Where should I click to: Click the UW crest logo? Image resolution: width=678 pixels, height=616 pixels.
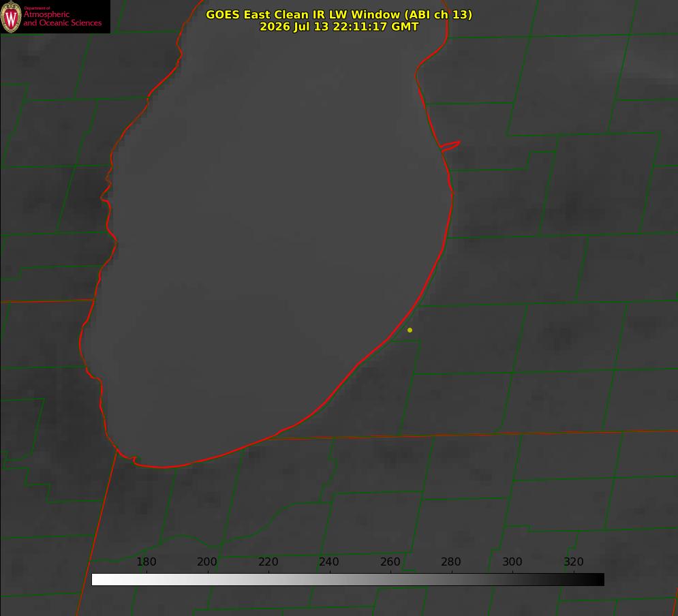(x=11, y=16)
